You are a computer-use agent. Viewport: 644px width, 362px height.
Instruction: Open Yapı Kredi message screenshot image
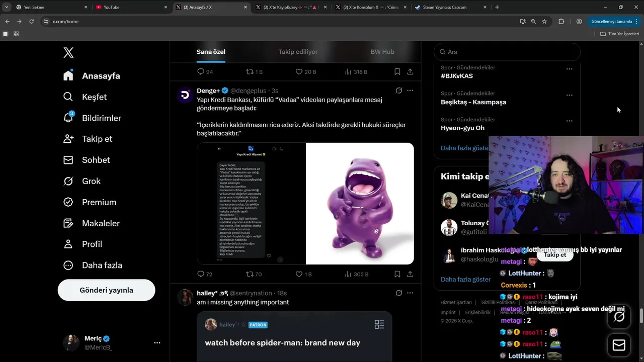click(251, 204)
